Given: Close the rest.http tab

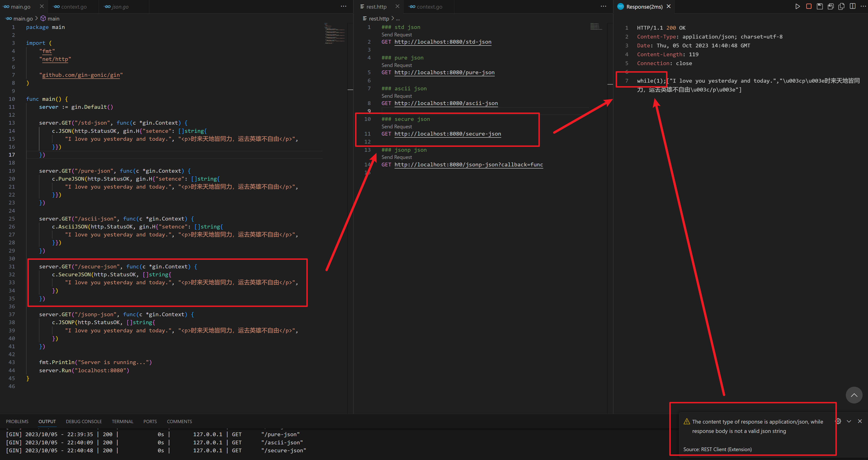Looking at the screenshot, I should [397, 6].
